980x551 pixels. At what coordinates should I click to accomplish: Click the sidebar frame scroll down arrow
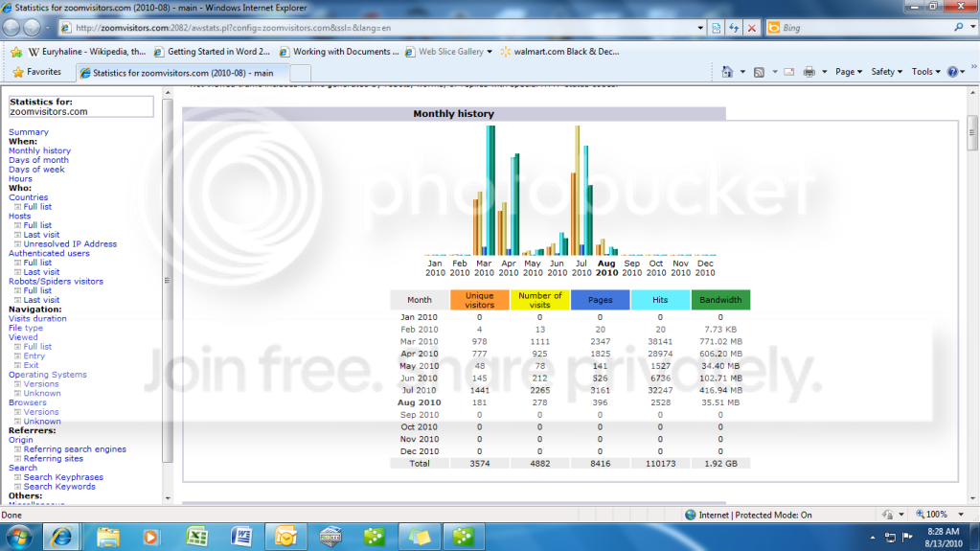168,498
